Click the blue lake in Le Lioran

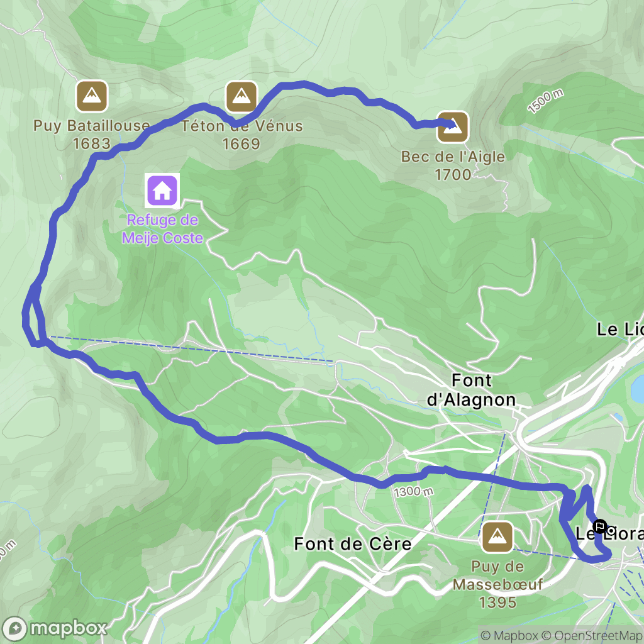click(x=638, y=388)
